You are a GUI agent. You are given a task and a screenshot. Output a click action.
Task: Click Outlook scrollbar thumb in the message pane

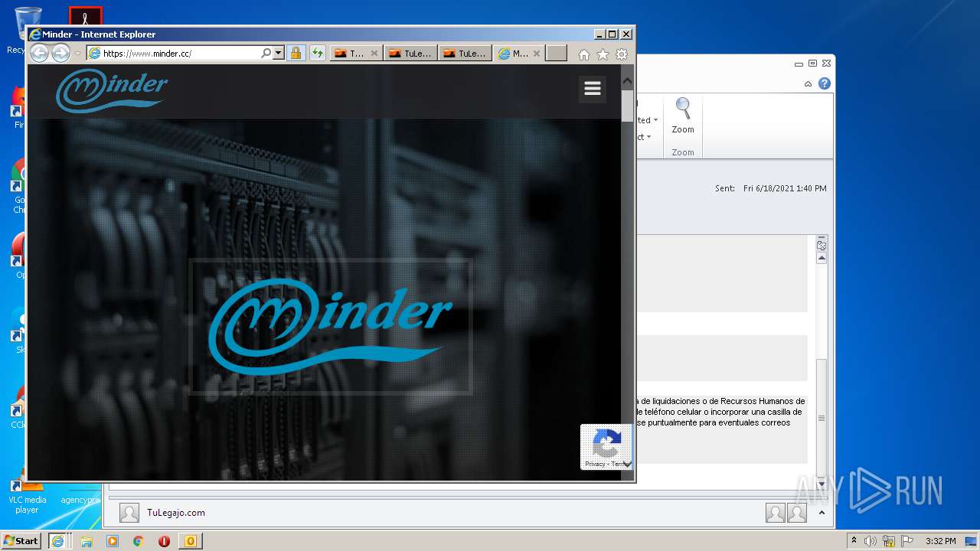tap(822, 418)
